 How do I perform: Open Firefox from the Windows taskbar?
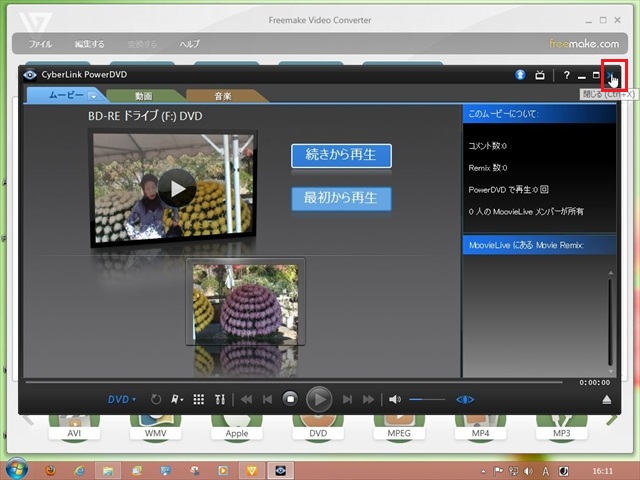pos(50,469)
